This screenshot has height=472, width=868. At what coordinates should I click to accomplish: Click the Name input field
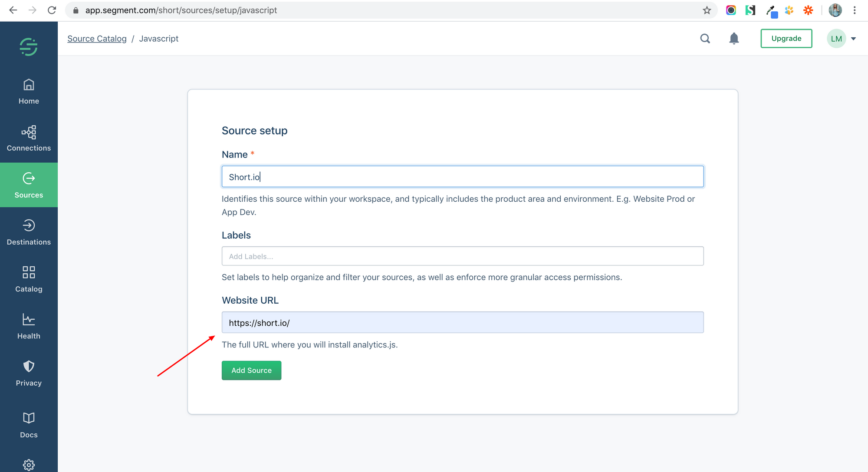(x=463, y=177)
